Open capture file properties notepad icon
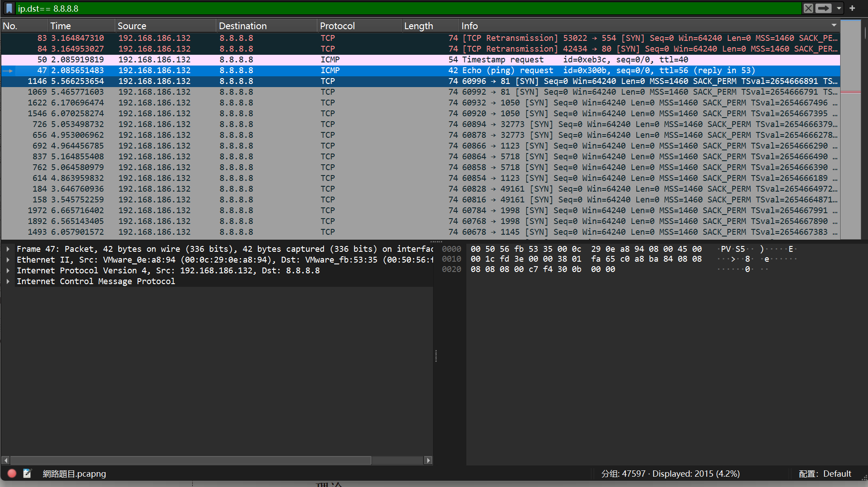The image size is (868, 487). pyautogui.click(x=27, y=474)
